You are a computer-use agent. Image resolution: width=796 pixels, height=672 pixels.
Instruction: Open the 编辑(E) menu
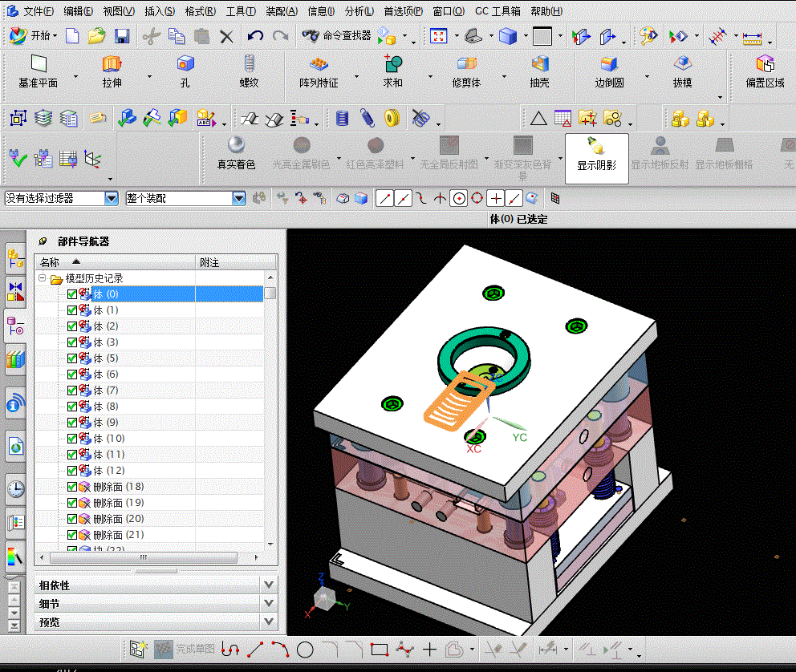(x=78, y=11)
